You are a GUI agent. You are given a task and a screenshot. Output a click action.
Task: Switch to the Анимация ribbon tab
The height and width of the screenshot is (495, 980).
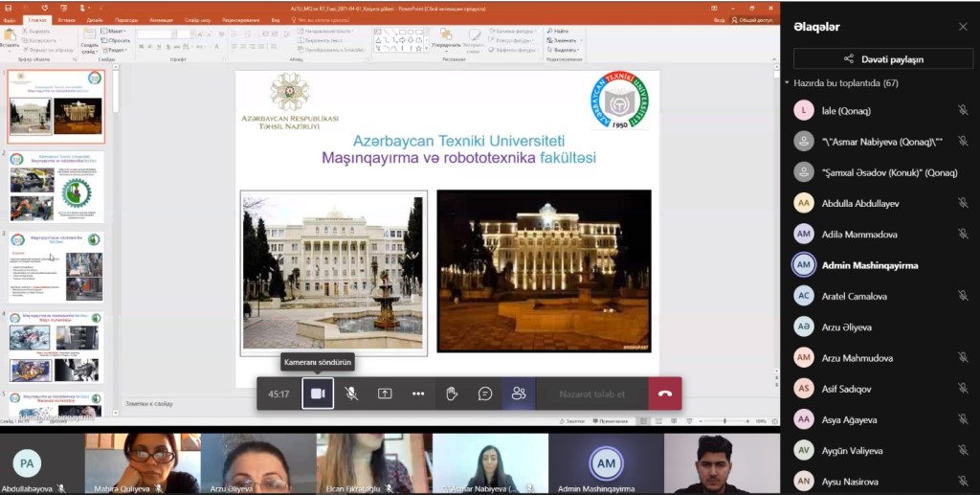161,20
